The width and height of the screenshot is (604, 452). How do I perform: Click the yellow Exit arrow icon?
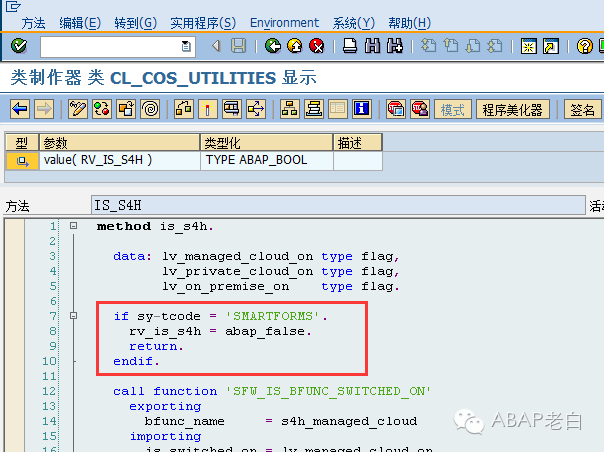click(295, 46)
